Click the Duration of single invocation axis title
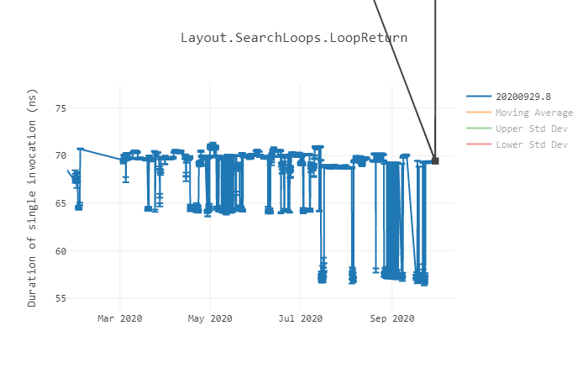 click(x=32, y=197)
